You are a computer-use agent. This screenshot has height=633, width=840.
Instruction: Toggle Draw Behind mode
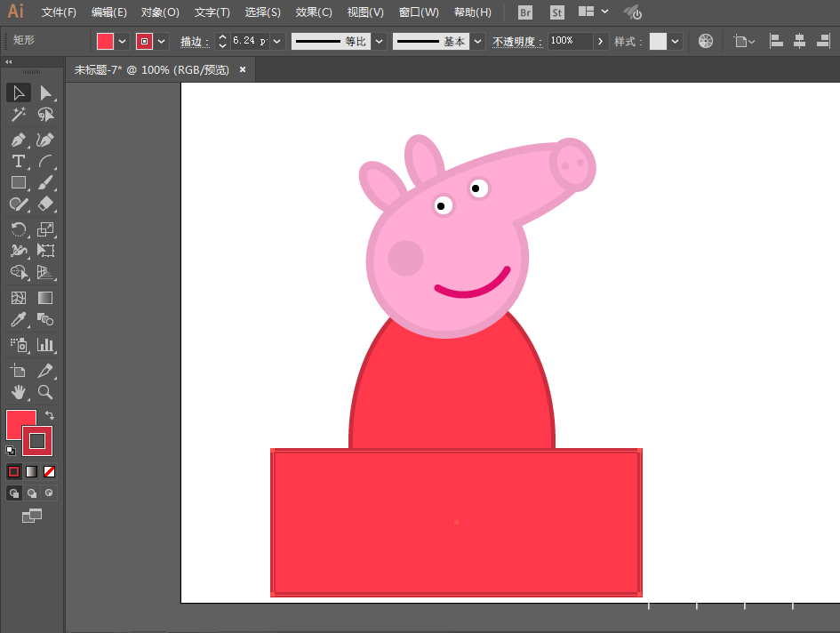pyautogui.click(x=32, y=493)
